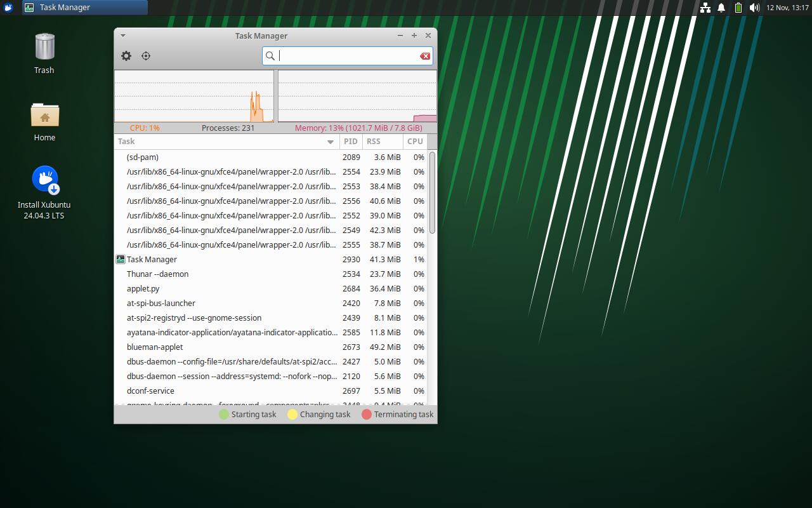Click the battery indicator in panel
812x508 pixels.
coord(738,8)
